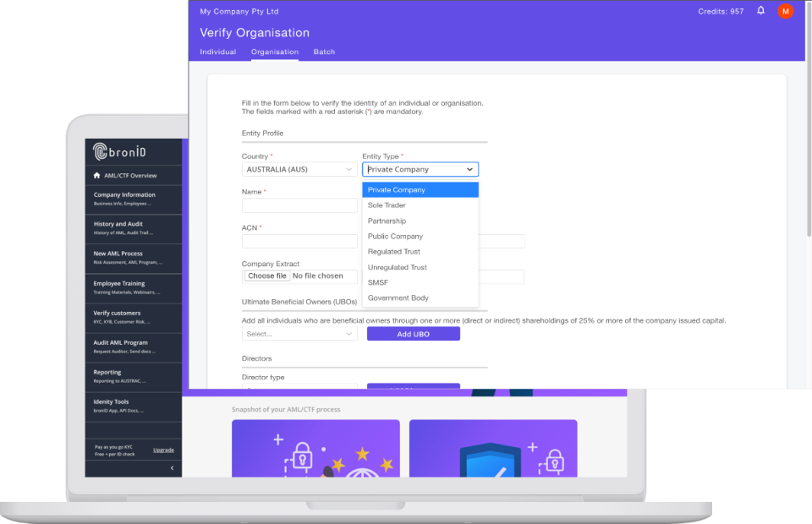
Task: Select Sole Trader as entity type
Action: pos(387,205)
